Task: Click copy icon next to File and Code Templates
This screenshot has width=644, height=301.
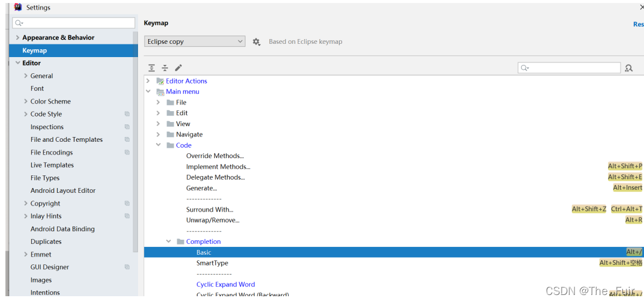Action: pos(127,139)
